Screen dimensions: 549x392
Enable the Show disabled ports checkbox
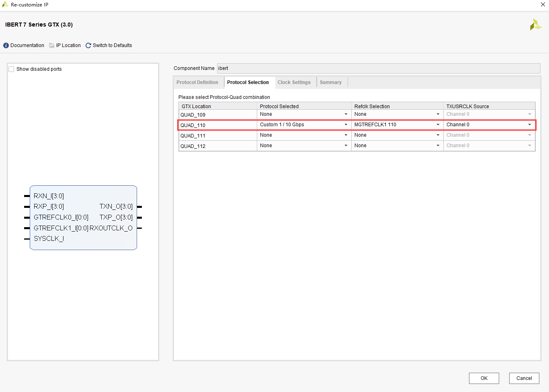pos(11,69)
